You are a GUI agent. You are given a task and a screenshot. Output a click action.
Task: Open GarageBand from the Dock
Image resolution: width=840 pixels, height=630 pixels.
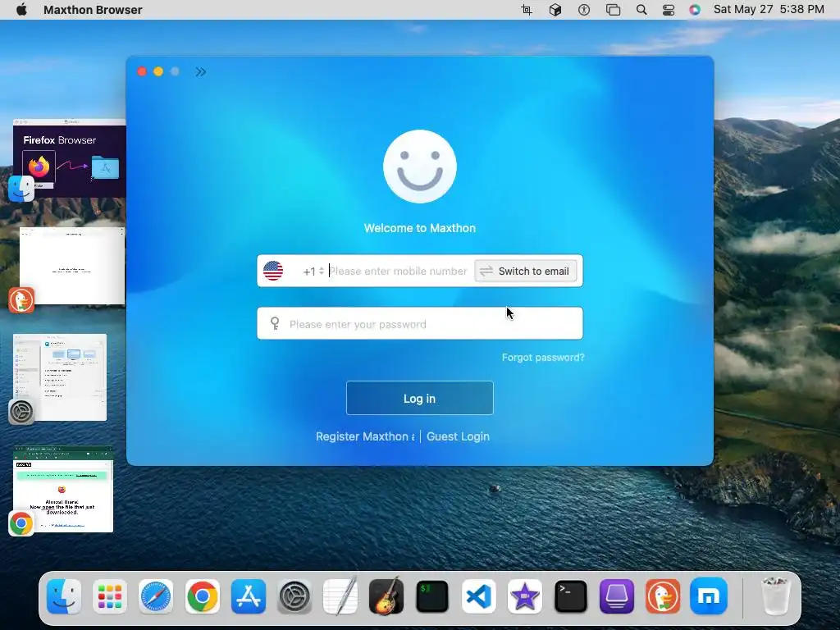tap(386, 596)
